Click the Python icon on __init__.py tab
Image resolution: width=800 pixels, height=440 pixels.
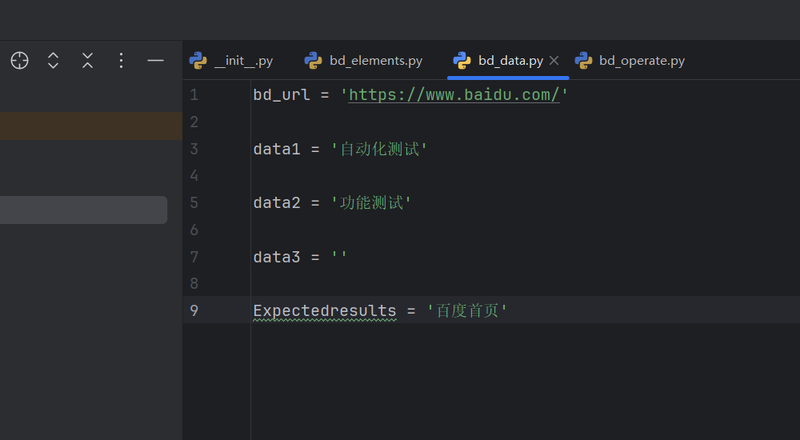198,61
